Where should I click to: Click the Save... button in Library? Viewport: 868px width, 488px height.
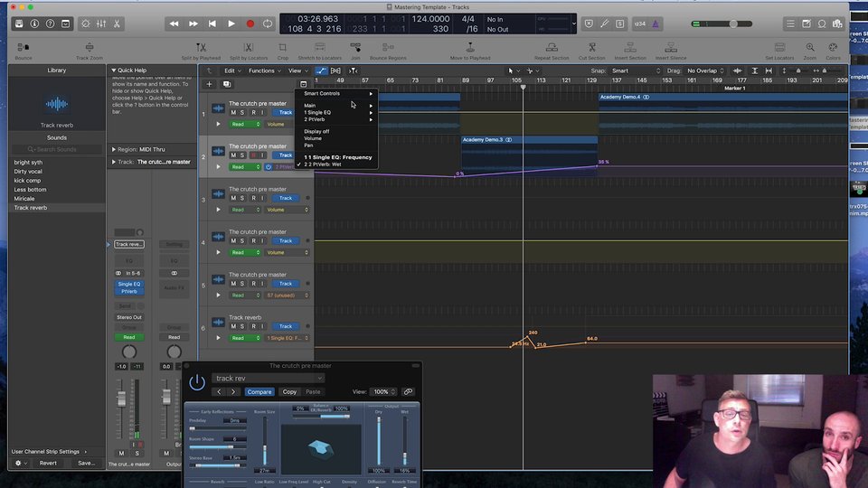[x=87, y=463]
